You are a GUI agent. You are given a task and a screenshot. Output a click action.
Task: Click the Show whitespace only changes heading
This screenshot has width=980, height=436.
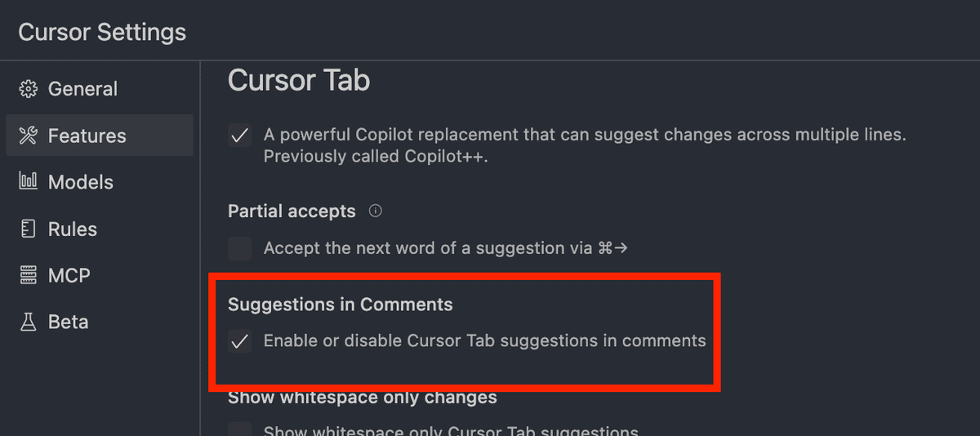(363, 398)
